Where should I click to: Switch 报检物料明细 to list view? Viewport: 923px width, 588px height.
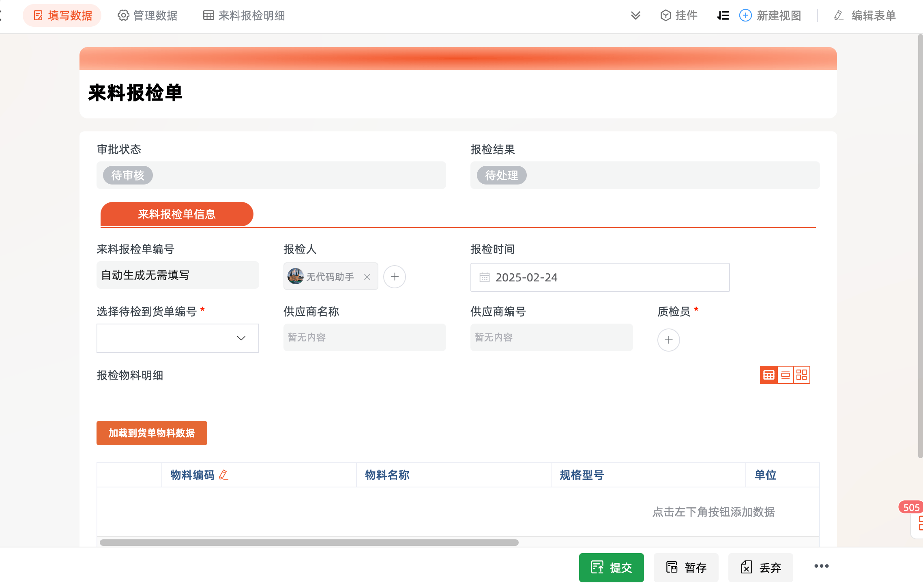coord(786,375)
